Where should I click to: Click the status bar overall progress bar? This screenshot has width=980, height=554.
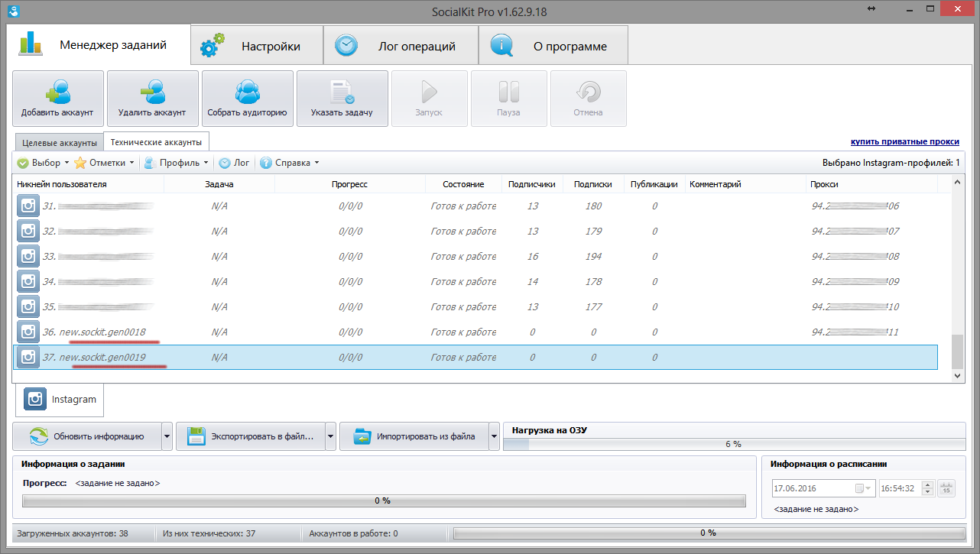point(708,533)
